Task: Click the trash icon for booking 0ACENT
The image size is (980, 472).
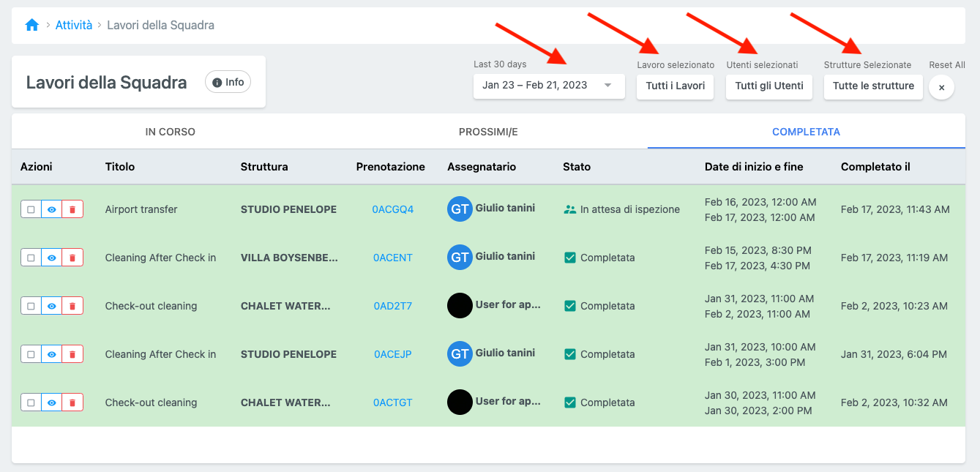Action: coord(72,258)
